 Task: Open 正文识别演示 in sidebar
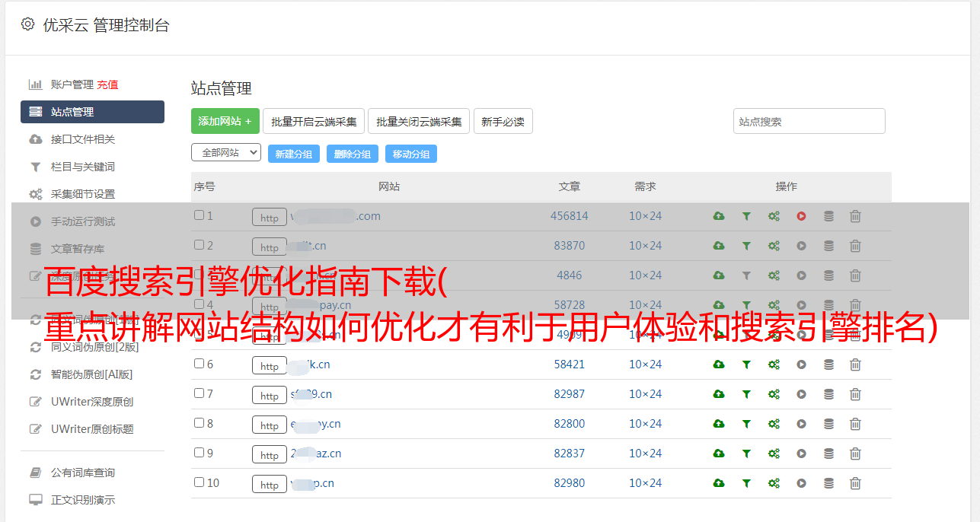coord(83,500)
